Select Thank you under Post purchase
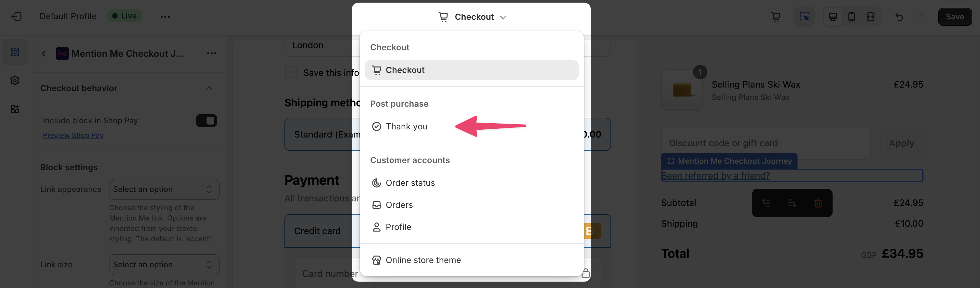 pyautogui.click(x=407, y=126)
